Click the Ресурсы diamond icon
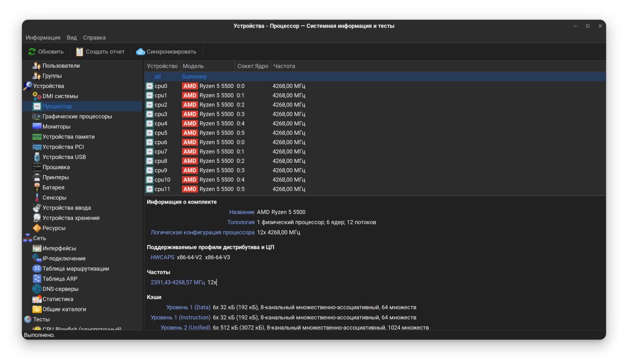This screenshot has height=364, width=628. click(37, 228)
